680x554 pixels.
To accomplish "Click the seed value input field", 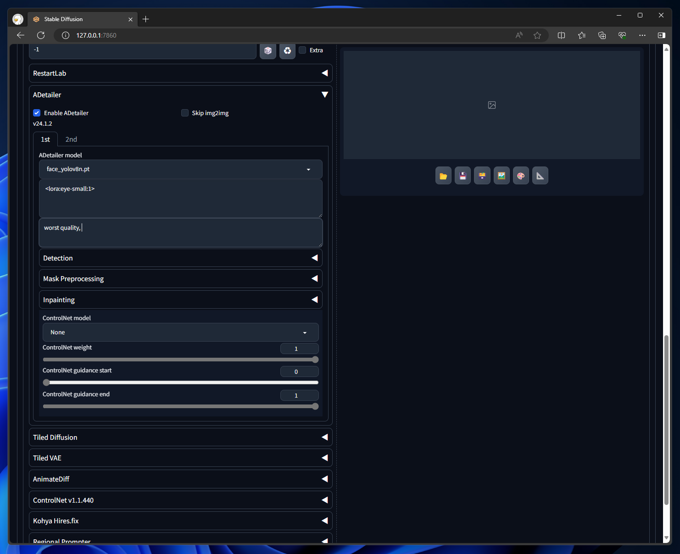I will point(143,50).
